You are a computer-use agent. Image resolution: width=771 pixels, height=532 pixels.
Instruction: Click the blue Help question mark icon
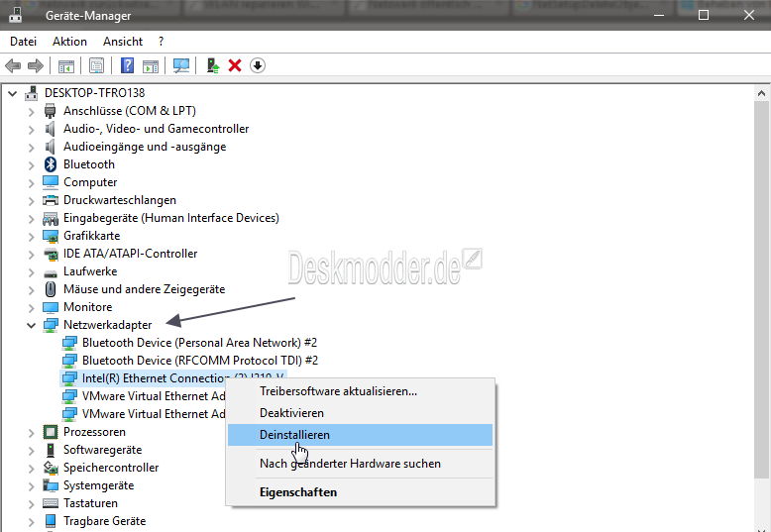click(128, 65)
